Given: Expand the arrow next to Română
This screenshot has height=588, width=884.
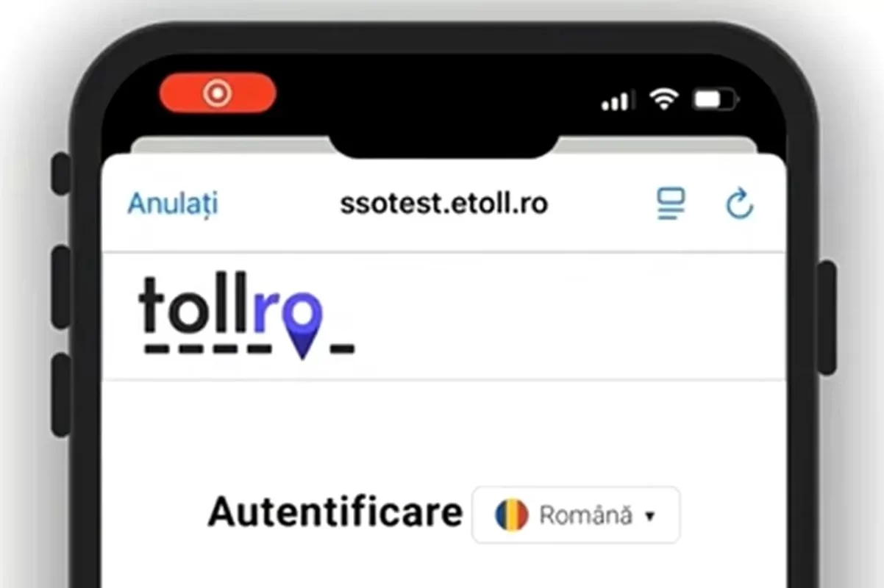Looking at the screenshot, I should click(x=649, y=517).
